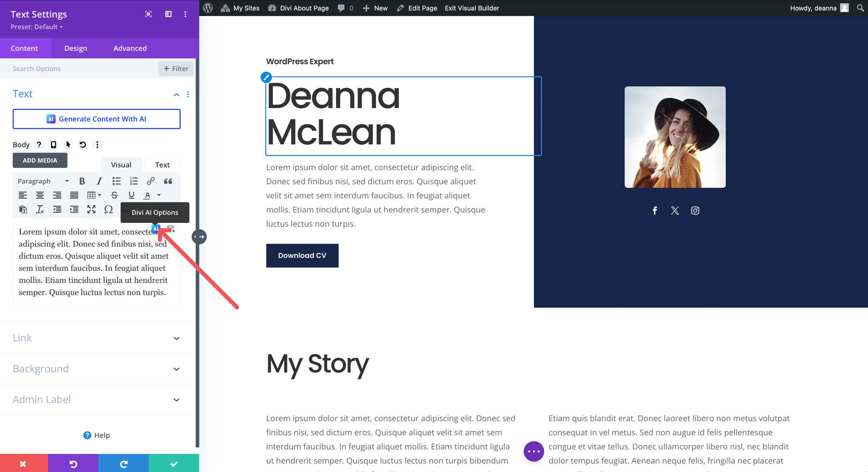Click the insert link icon

point(150,181)
